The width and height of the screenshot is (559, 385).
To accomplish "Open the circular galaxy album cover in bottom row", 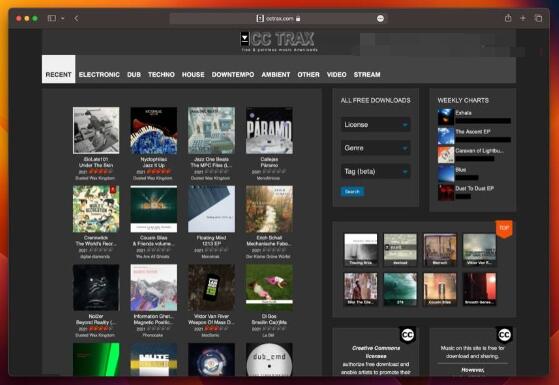I will 211,359.
